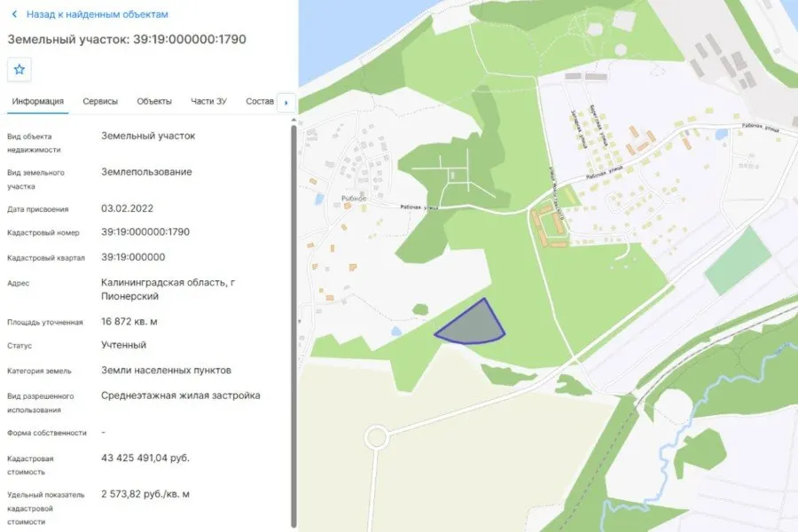The image size is (798, 532).
Task: Click the value 'Землепользование'
Action: click(x=146, y=172)
